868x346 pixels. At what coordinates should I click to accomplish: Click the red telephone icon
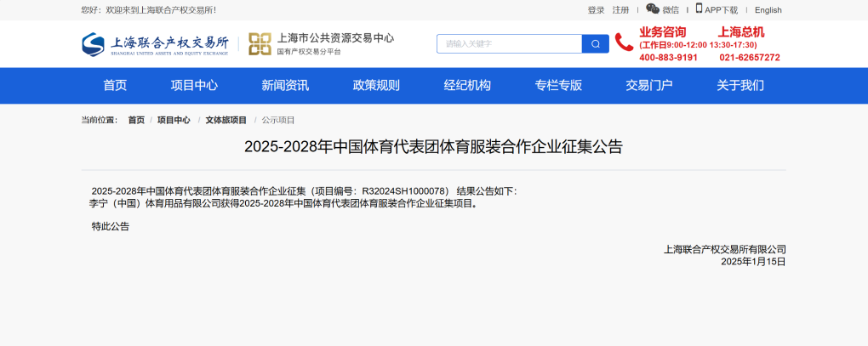tap(624, 43)
